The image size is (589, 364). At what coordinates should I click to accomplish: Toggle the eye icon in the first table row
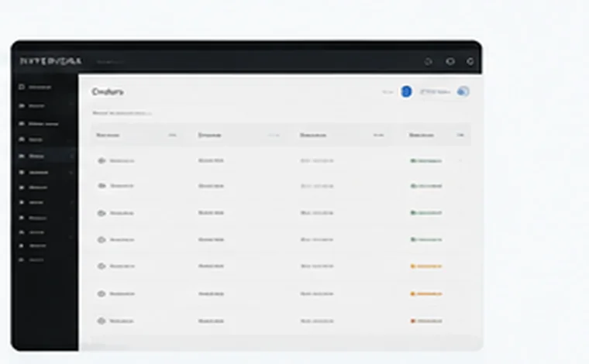(x=102, y=160)
